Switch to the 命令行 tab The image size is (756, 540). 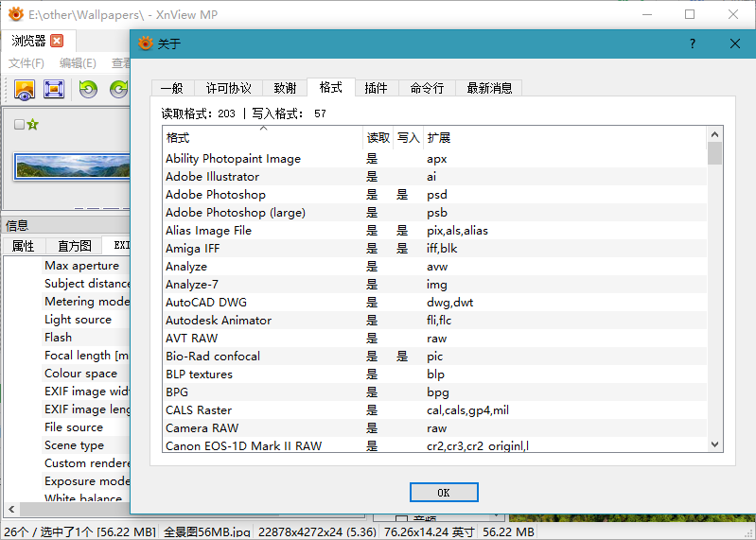tap(427, 88)
